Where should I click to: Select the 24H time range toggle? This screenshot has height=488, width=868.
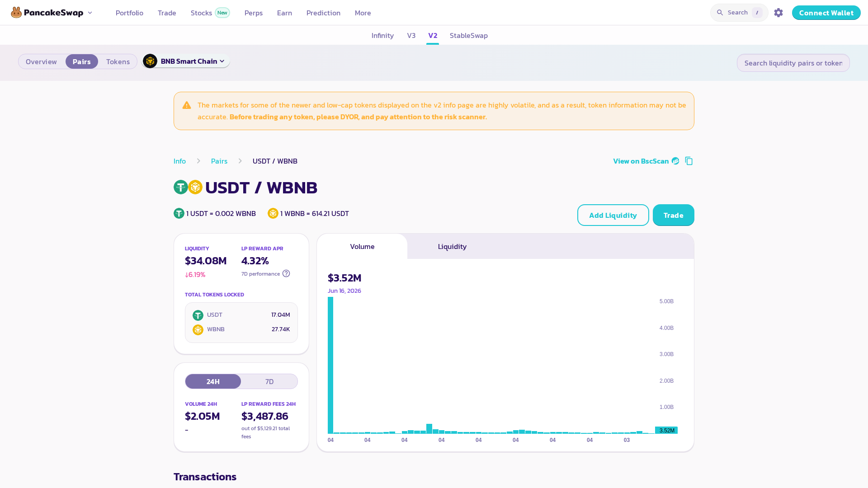click(213, 381)
